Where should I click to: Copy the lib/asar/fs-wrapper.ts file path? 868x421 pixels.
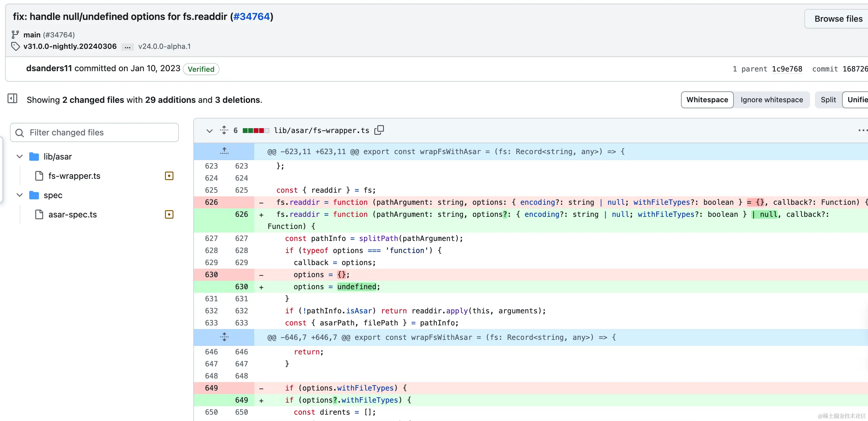coord(379,130)
